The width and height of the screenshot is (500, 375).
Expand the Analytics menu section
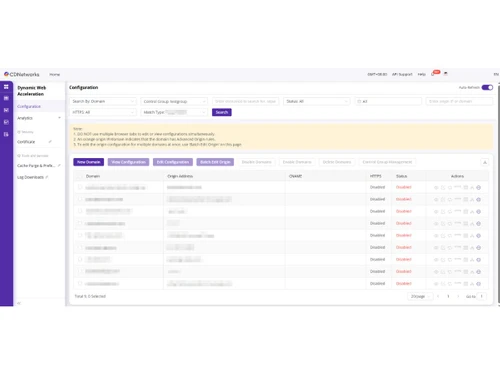tap(39, 118)
